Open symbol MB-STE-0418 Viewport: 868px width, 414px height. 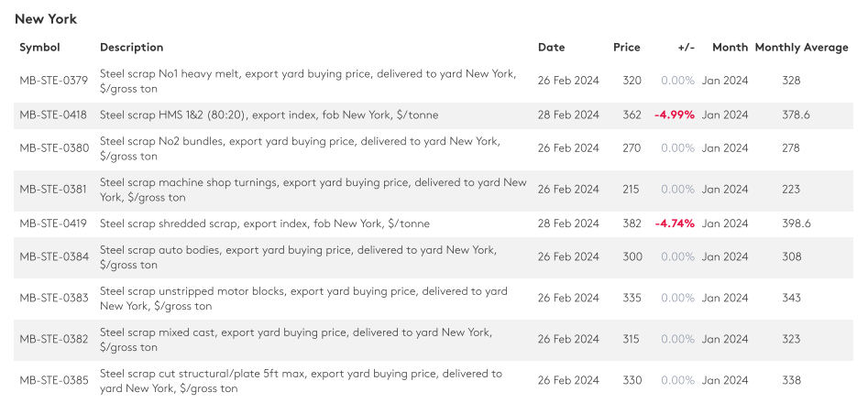pyautogui.click(x=54, y=115)
